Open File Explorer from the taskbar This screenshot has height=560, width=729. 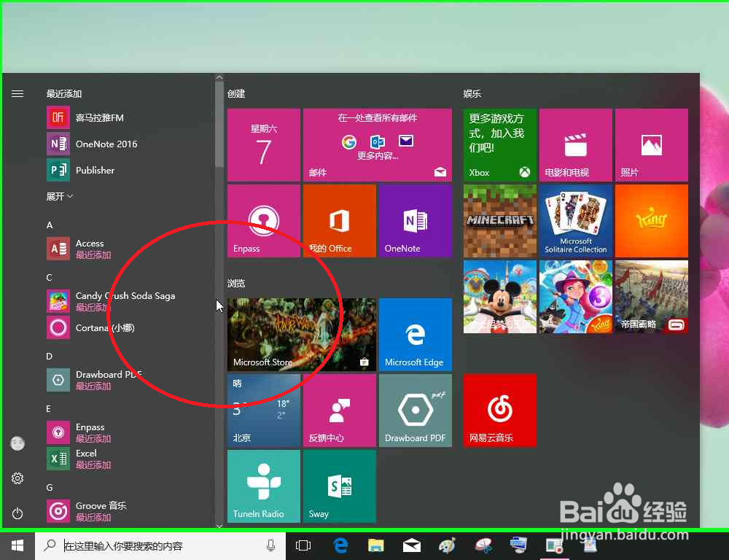(x=376, y=545)
